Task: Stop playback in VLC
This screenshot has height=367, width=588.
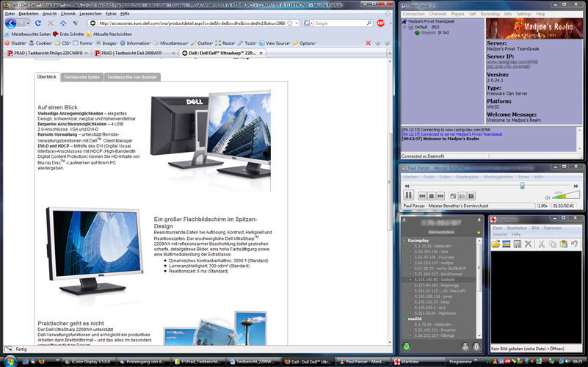Action: pyautogui.click(x=431, y=196)
